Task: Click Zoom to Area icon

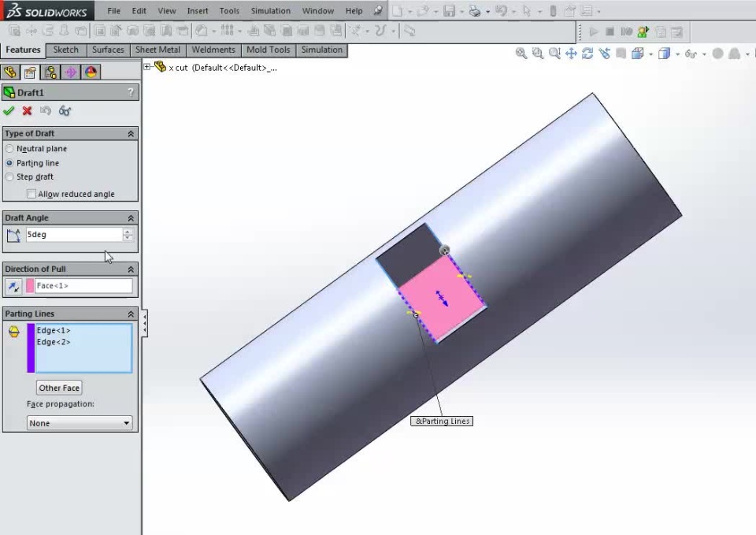Action: pyautogui.click(x=538, y=53)
